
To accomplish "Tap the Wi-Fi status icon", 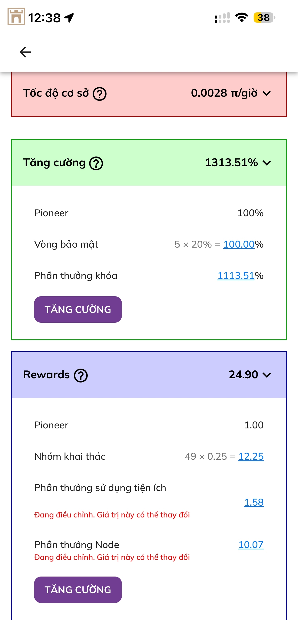I will [241, 17].
